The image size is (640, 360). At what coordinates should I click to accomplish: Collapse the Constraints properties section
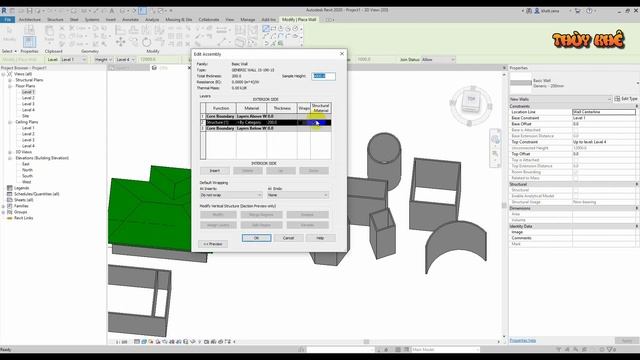[636, 106]
